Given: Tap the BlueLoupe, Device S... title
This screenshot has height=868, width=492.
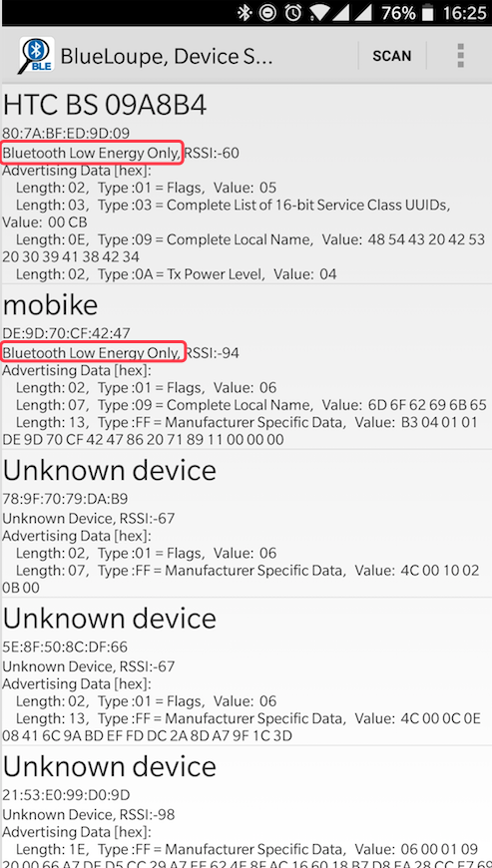Looking at the screenshot, I should (x=166, y=56).
